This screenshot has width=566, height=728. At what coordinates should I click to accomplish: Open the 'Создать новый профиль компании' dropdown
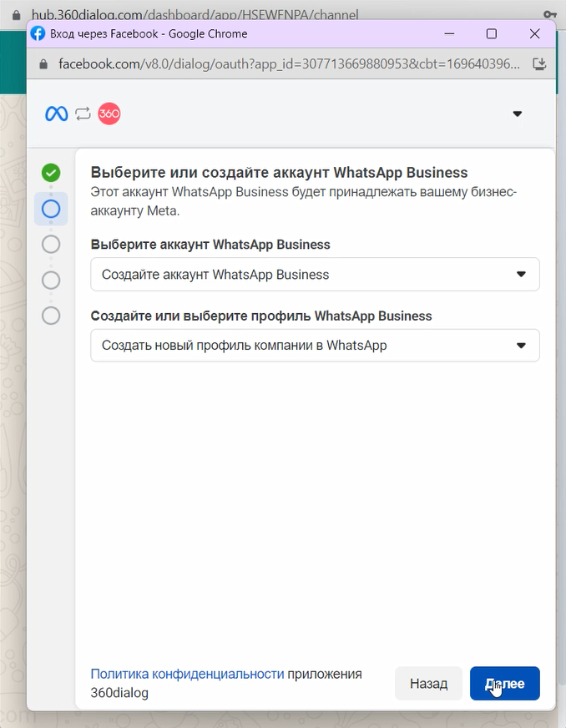(315, 346)
